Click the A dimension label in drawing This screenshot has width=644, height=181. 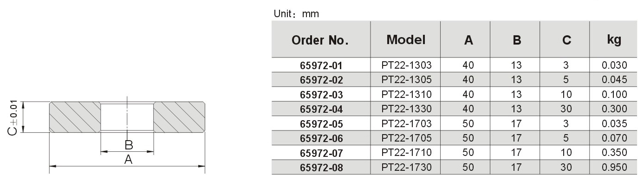pos(129,160)
